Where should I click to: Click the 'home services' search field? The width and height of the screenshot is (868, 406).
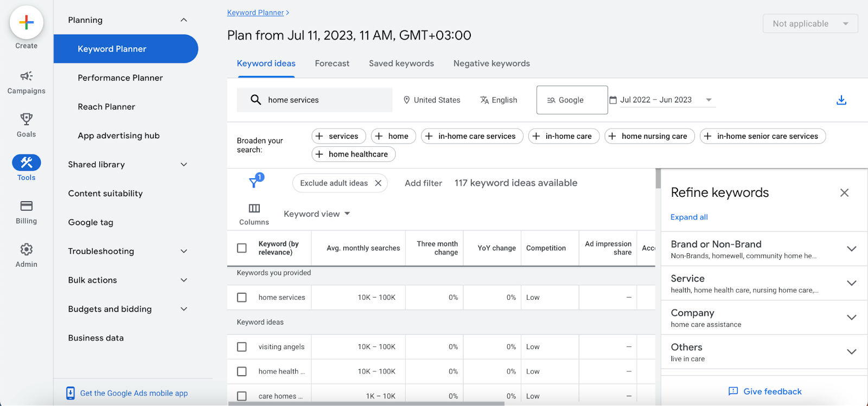point(315,100)
